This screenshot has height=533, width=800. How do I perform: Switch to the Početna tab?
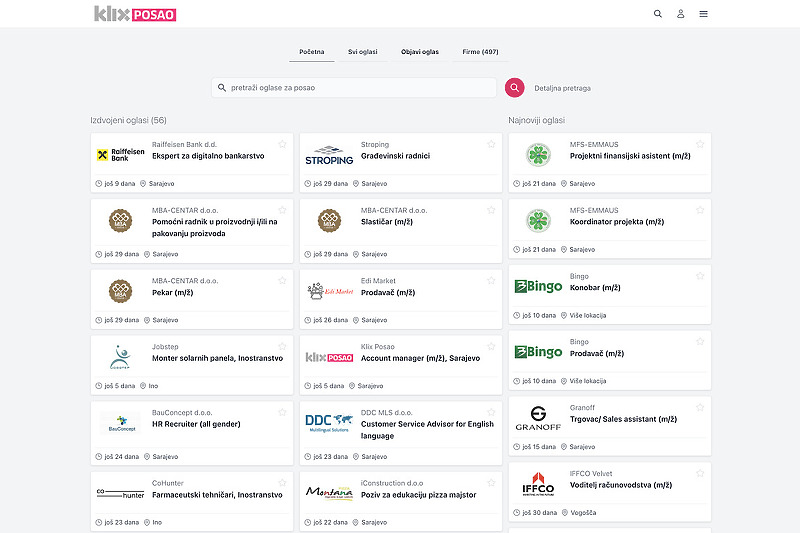coord(312,52)
